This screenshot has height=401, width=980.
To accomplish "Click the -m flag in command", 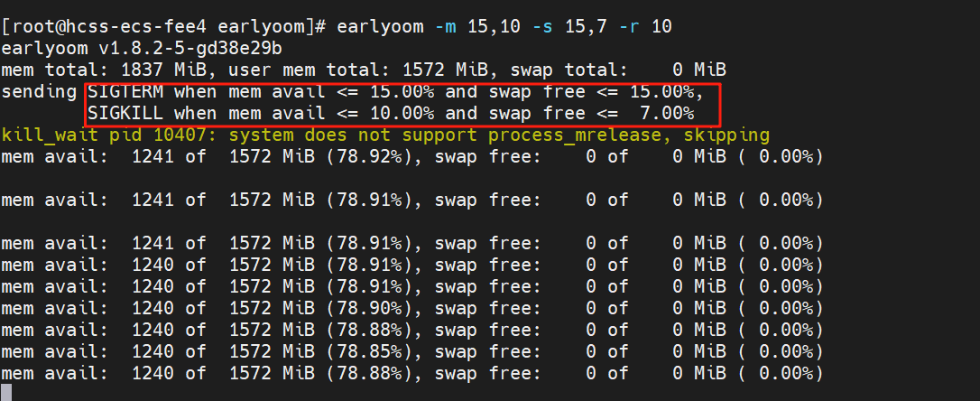I will pos(445,27).
